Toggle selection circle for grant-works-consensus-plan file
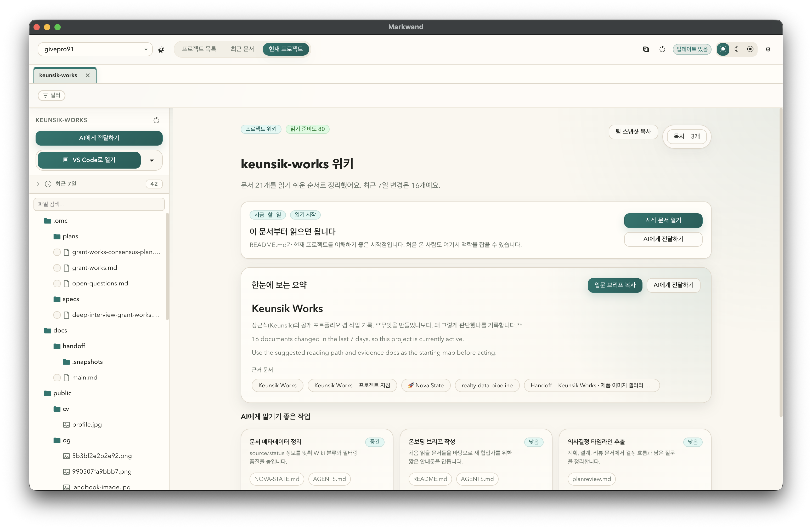The height and width of the screenshot is (529, 812). (57, 252)
